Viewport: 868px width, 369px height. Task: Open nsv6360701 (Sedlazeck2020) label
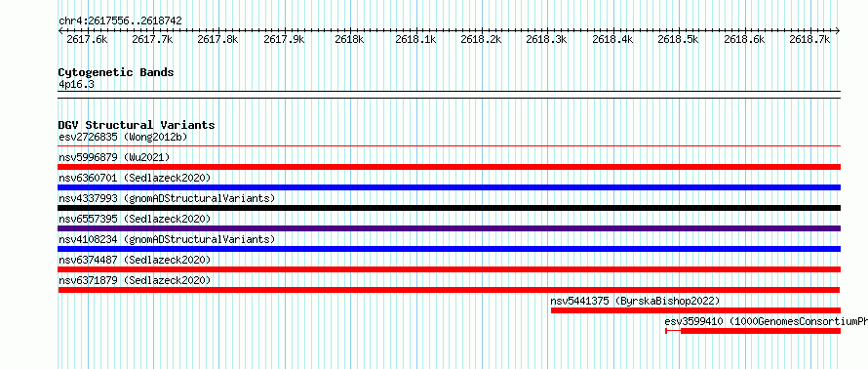[x=135, y=178]
